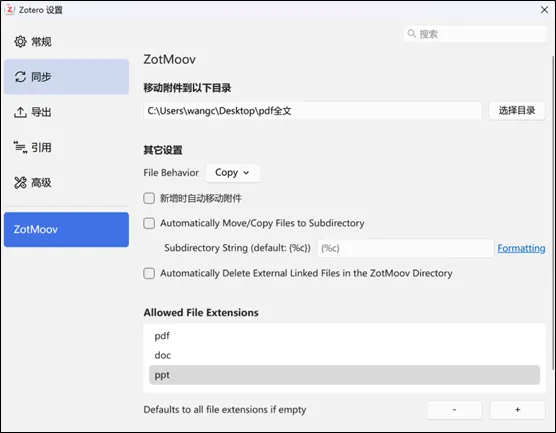This screenshot has height=433, width=556.
Task: Click the magnifier icon in search box
Action: point(411,34)
